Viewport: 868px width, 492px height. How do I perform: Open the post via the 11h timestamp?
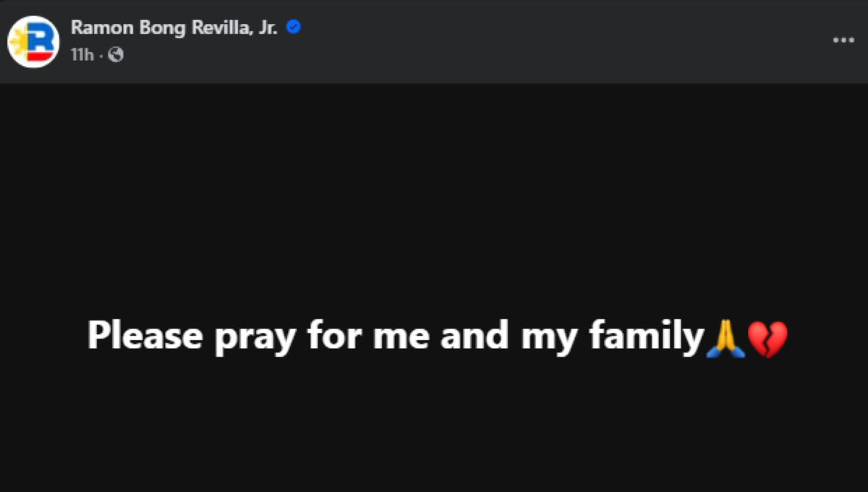[x=82, y=55]
